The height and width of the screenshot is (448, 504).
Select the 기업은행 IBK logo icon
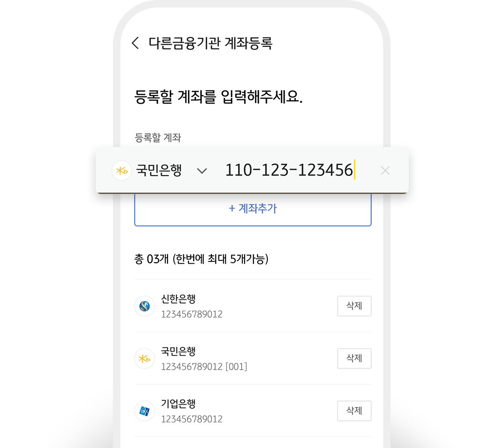(x=144, y=411)
